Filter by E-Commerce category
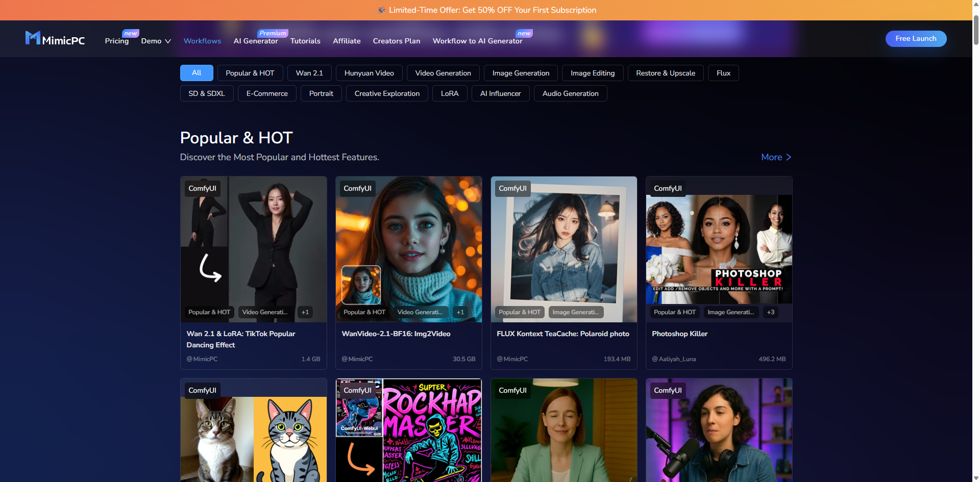The height and width of the screenshot is (482, 980). (267, 93)
